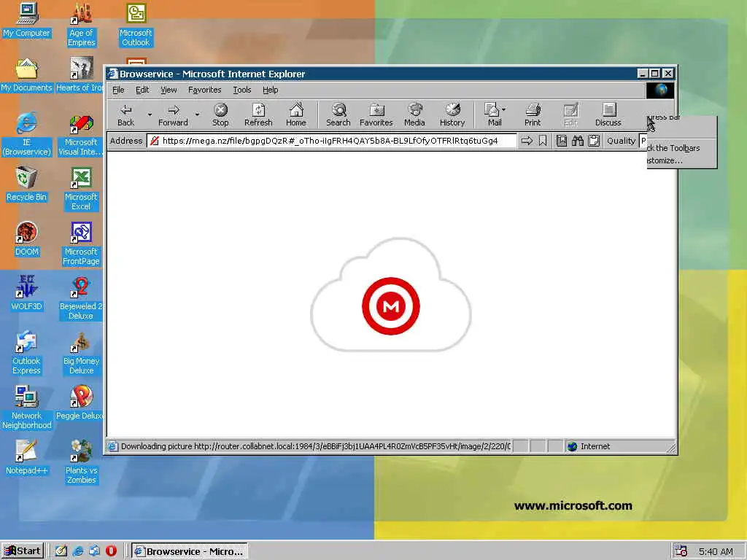Viewport: 747px width, 560px height.
Task: Select the My Documents desktop icon
Action: click(27, 75)
